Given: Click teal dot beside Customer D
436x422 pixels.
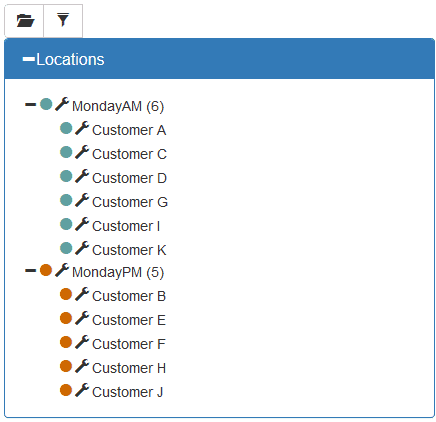Looking at the screenshot, I should tap(66, 176).
